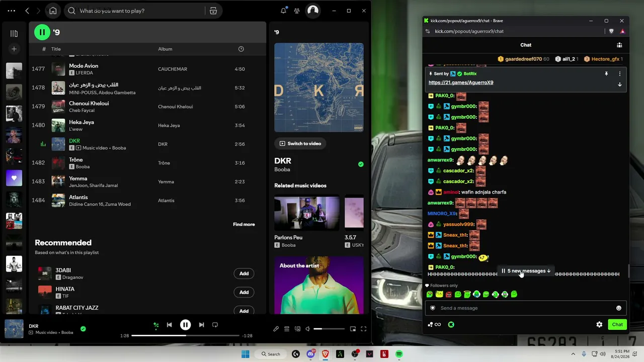The width and height of the screenshot is (644, 362).
Task: Open the emoji picker in the chat input
Action: pyautogui.click(x=619, y=308)
